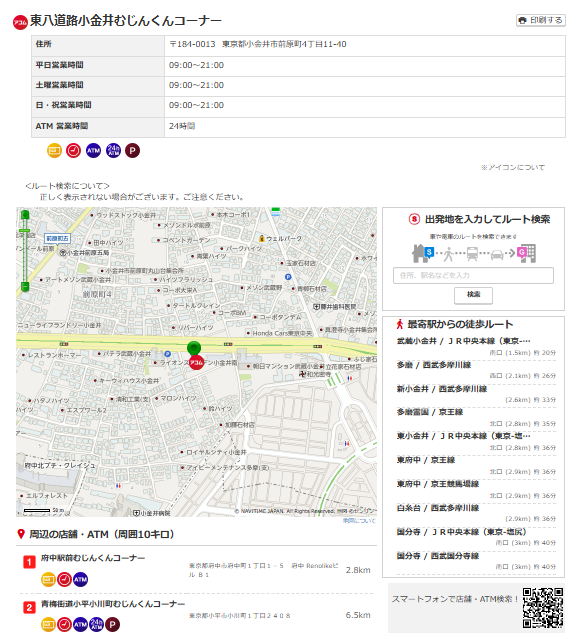Viewport: 570px width, 633px height.
Task: Click the 6.5km distance for 青梅街道小平小川町 store
Action: (x=358, y=615)
